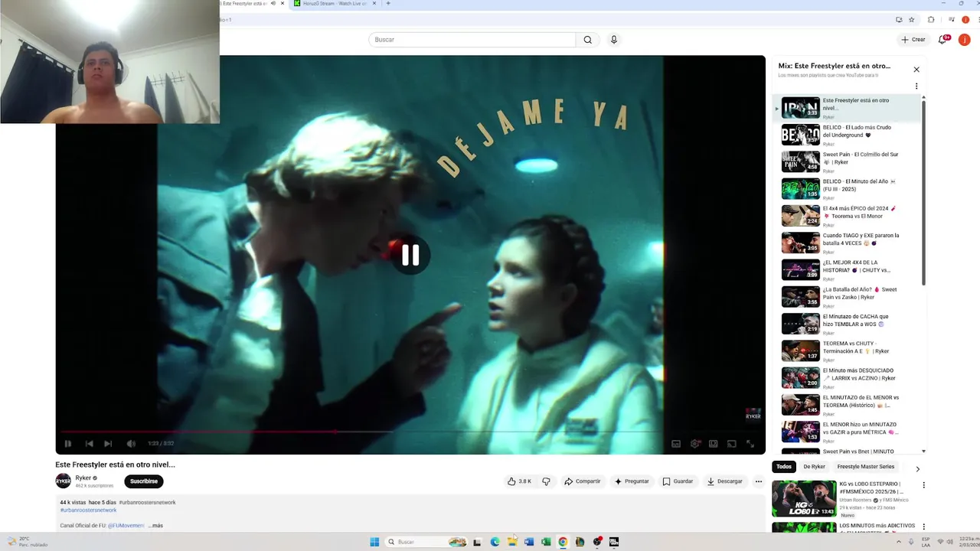Click the Crear button

pyautogui.click(x=913, y=40)
